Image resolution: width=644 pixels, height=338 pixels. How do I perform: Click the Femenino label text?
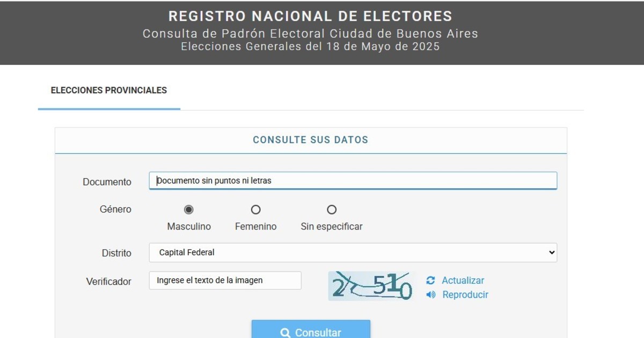(256, 226)
